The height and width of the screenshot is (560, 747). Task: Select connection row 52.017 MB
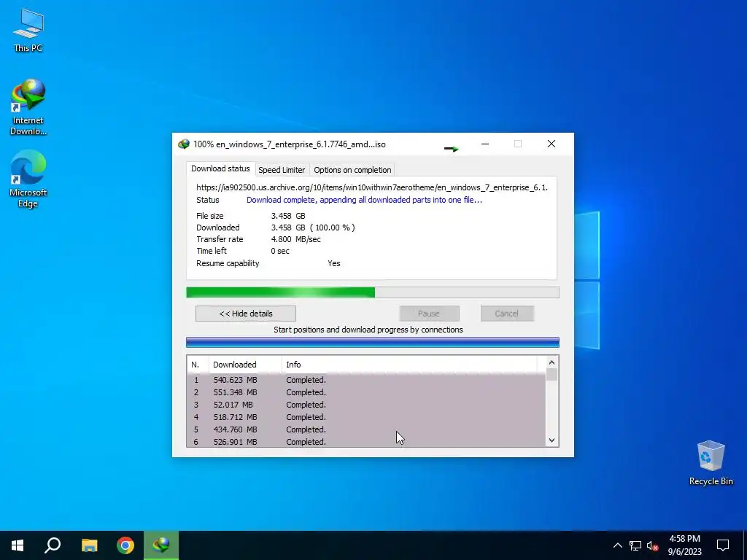(366, 405)
